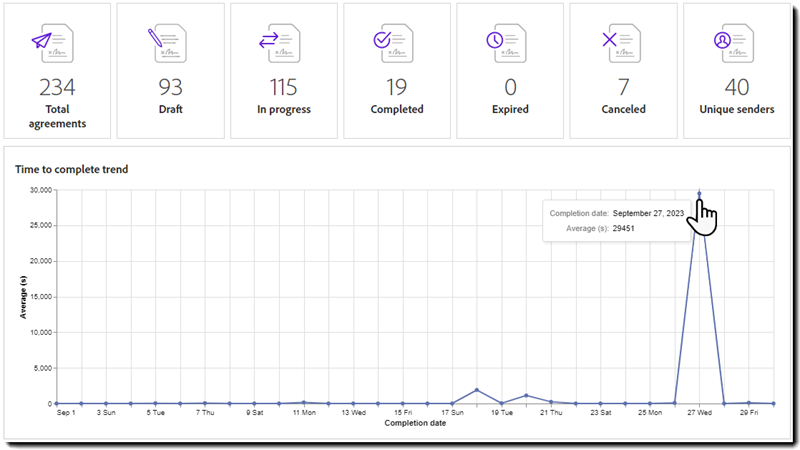Select the 19 Completed count
The height and width of the screenshot is (450, 800).
[x=396, y=88]
